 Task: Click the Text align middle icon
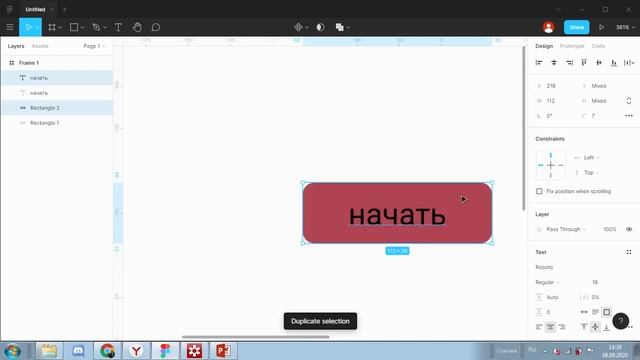point(596,327)
